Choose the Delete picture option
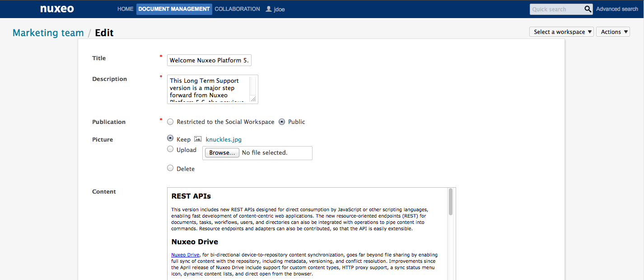 [170, 168]
